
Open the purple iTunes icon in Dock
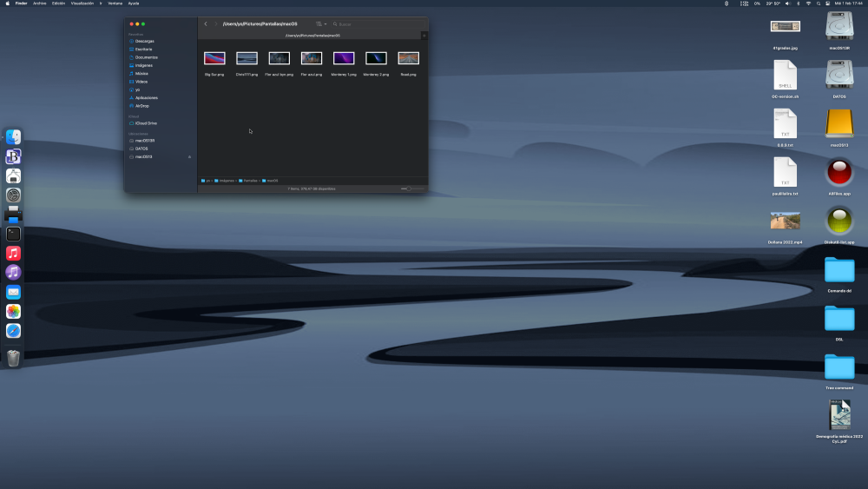(13, 273)
